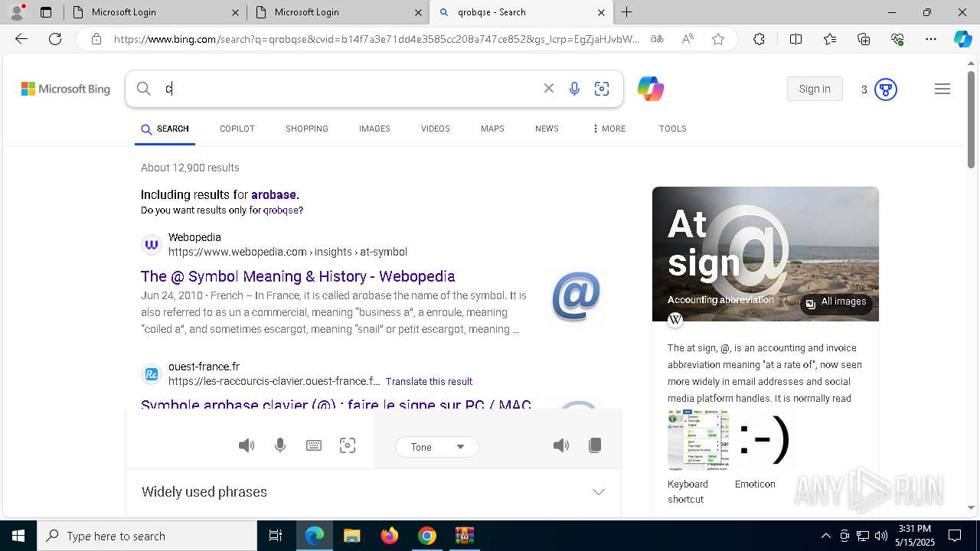Open Copilot sidebar icon in Edge

coord(962,39)
